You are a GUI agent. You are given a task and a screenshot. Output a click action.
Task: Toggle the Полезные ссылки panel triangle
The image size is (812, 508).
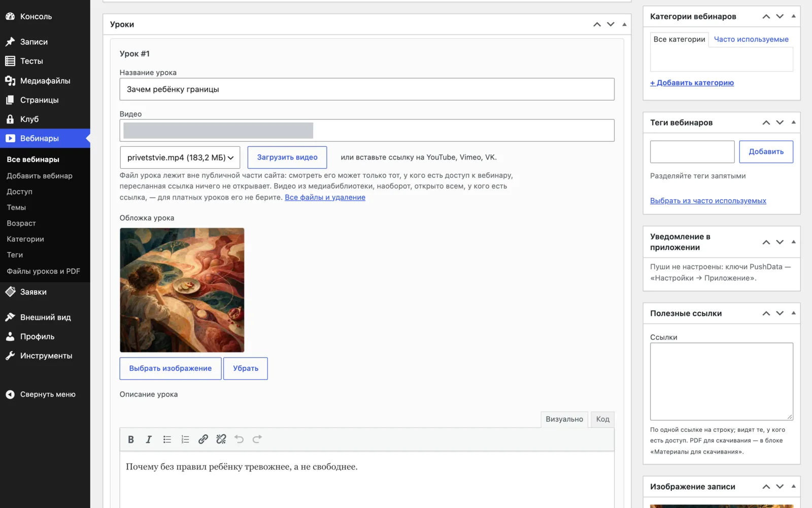[794, 313]
